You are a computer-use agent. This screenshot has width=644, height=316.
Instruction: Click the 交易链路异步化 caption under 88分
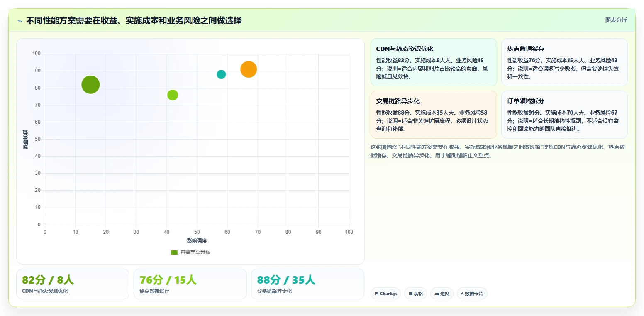pyautogui.click(x=274, y=291)
